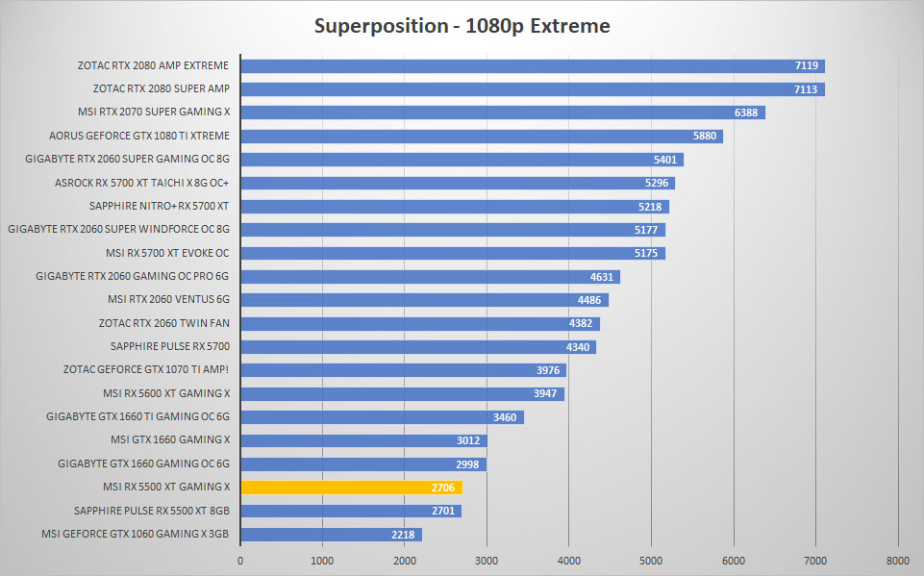The image size is (924, 576).
Task: Select the bar value 3012
Action: [x=468, y=440]
